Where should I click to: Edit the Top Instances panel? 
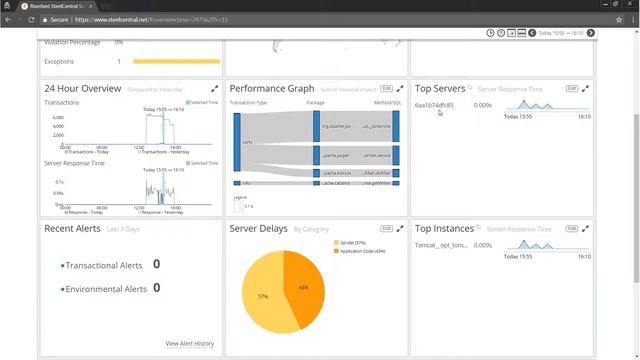tap(572, 229)
